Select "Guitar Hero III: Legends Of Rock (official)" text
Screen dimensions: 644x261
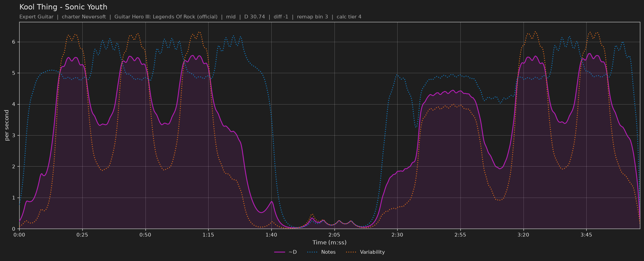[x=166, y=17]
